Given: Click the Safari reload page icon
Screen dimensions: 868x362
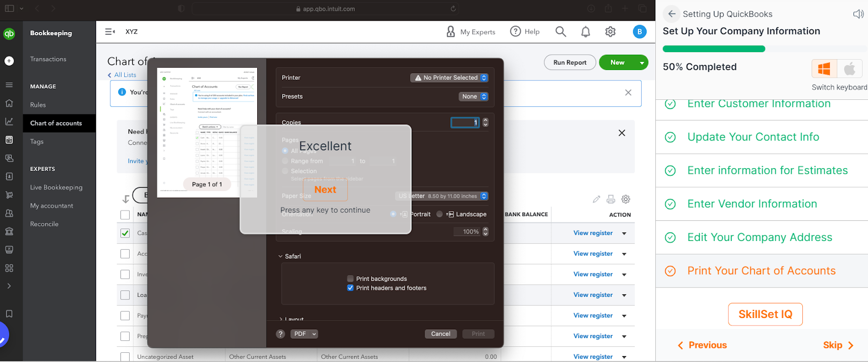Looking at the screenshot, I should (453, 9).
